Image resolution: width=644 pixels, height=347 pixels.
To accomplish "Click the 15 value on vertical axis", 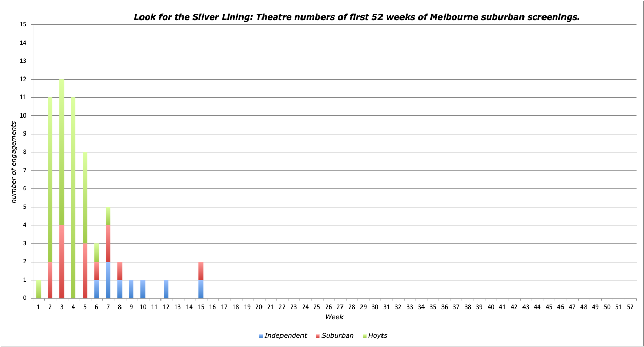I will pyautogui.click(x=22, y=24).
